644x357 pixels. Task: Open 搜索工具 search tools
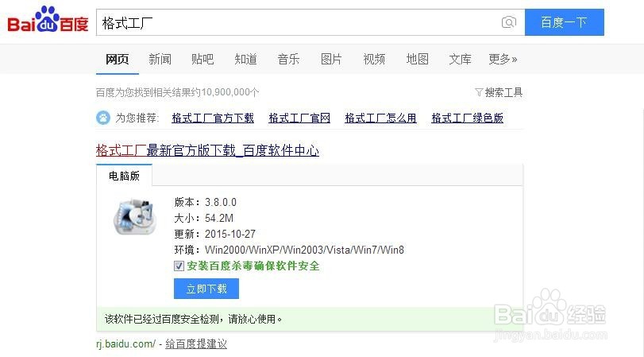(x=503, y=92)
